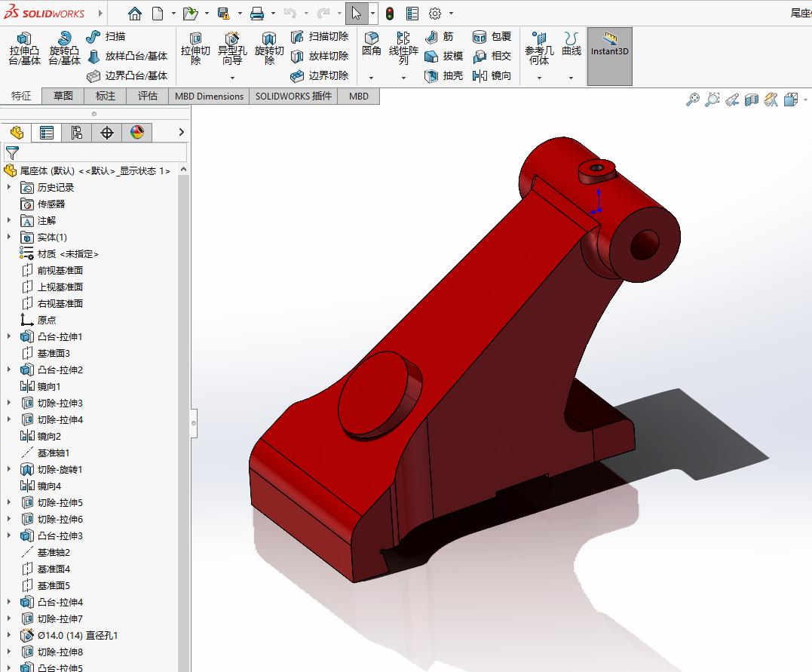The width and height of the screenshot is (812, 672).
Task: Select the Shell (抽壳) feature
Action: point(443,75)
